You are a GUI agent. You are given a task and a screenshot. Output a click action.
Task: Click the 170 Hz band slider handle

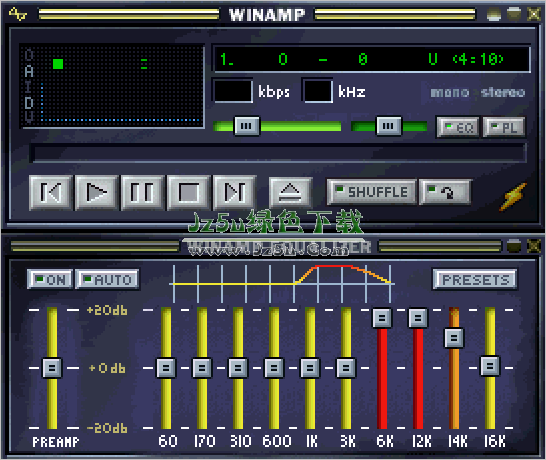[202, 368]
